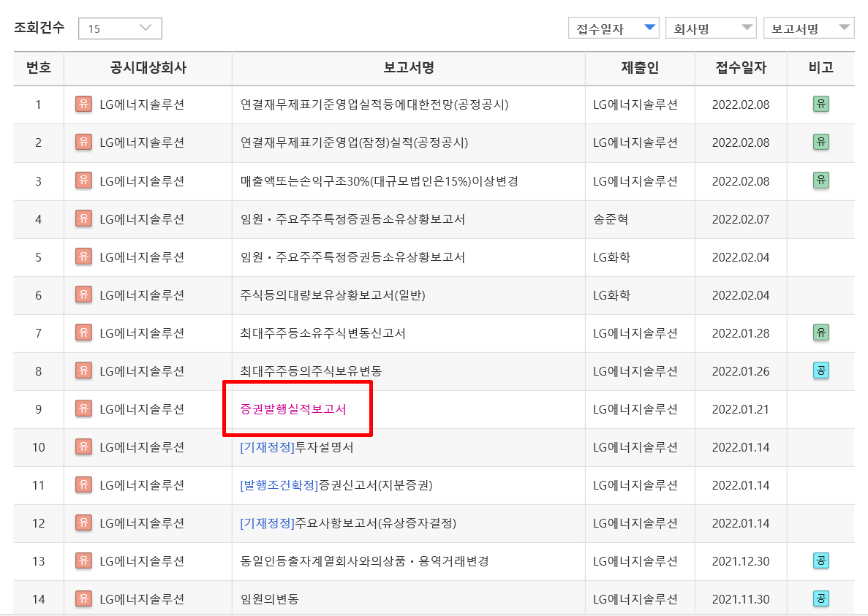Screen dimensions: 868x616
Task: Click submitter LG화학 in row 6
Action: coord(612,295)
